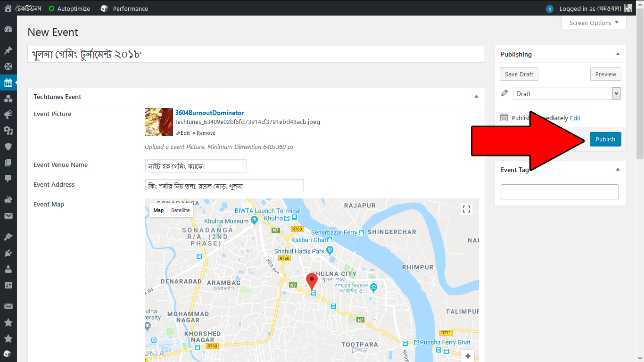Screen dimensions: 644x362
Task: Open the Users person icon
Action: click(x=8, y=269)
